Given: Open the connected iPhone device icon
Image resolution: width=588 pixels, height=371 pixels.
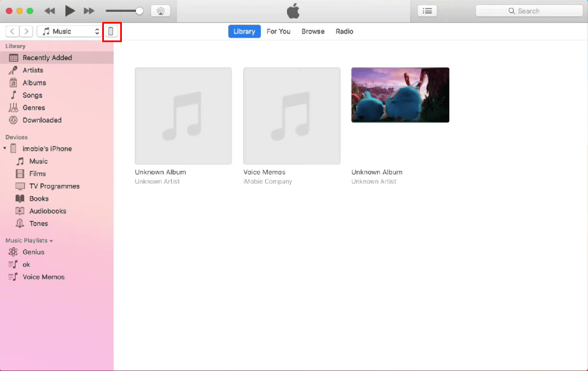Looking at the screenshot, I should [112, 31].
